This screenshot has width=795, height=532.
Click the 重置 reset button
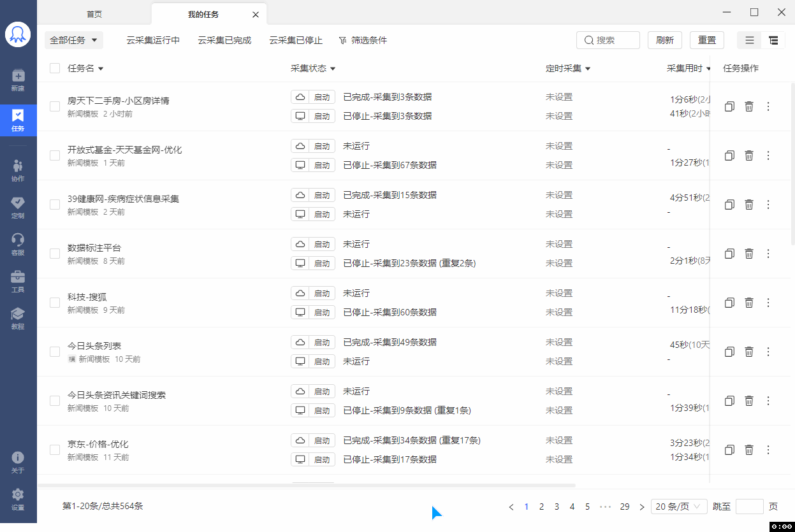tap(707, 40)
